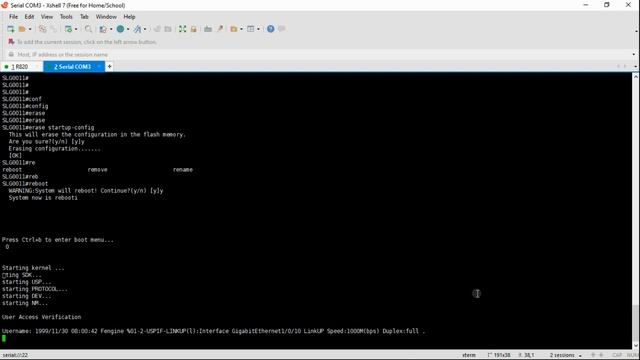Click the Copy/Paste clipboard icon
This screenshot has width=640, height=360.
103,29
